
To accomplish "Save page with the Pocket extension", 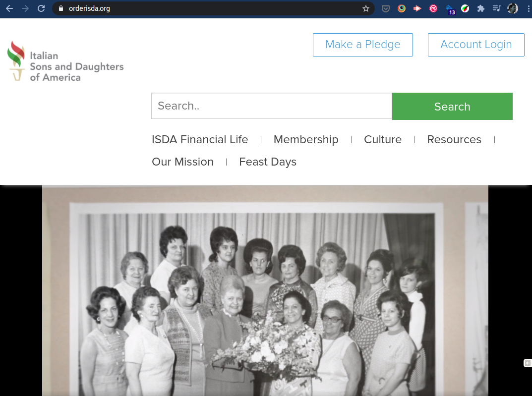I will [x=385, y=8].
